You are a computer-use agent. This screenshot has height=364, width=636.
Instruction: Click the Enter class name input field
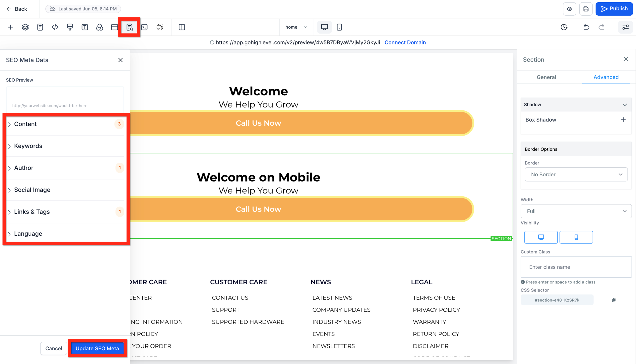576,267
